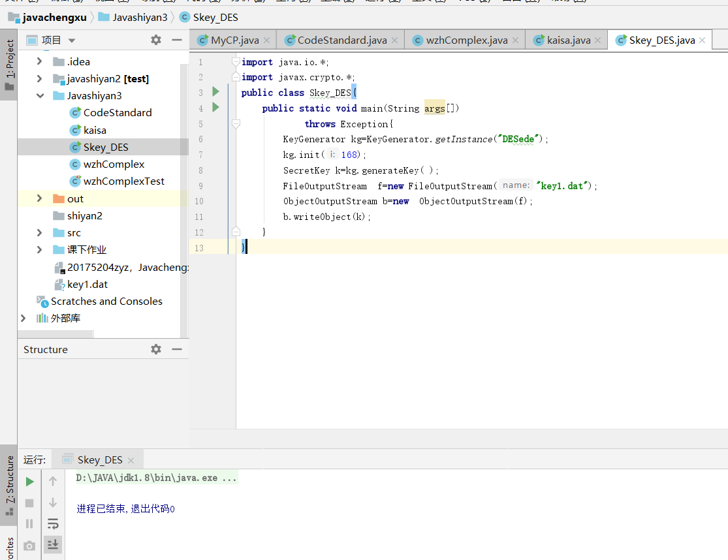Fold the main method at throws line
The image size is (728, 560).
point(236,123)
